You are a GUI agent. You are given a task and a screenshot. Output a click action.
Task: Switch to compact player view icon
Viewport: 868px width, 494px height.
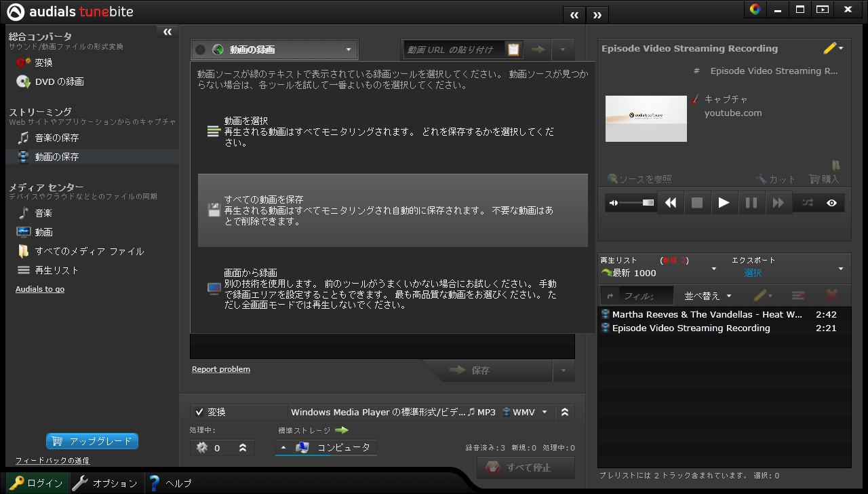pyautogui.click(x=823, y=9)
